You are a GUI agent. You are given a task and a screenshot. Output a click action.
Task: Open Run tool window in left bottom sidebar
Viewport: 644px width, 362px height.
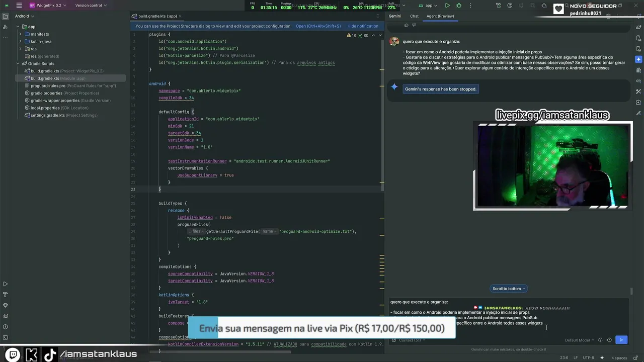click(6, 284)
